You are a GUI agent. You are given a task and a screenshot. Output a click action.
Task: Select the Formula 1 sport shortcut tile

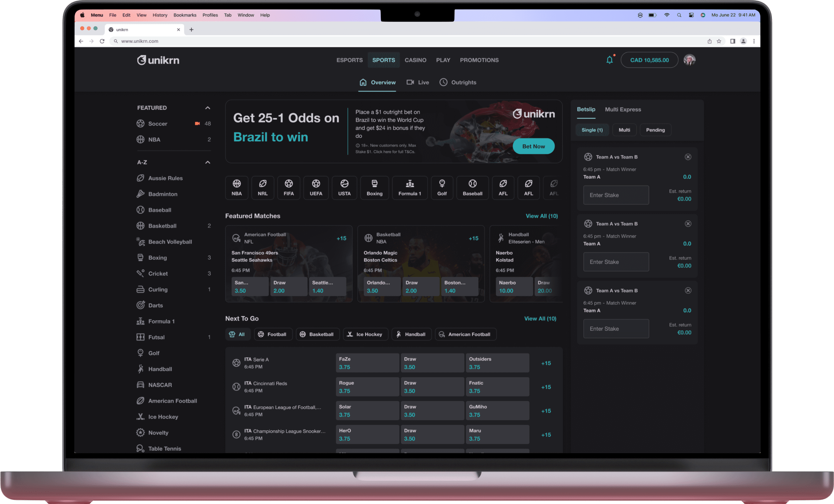pos(410,188)
